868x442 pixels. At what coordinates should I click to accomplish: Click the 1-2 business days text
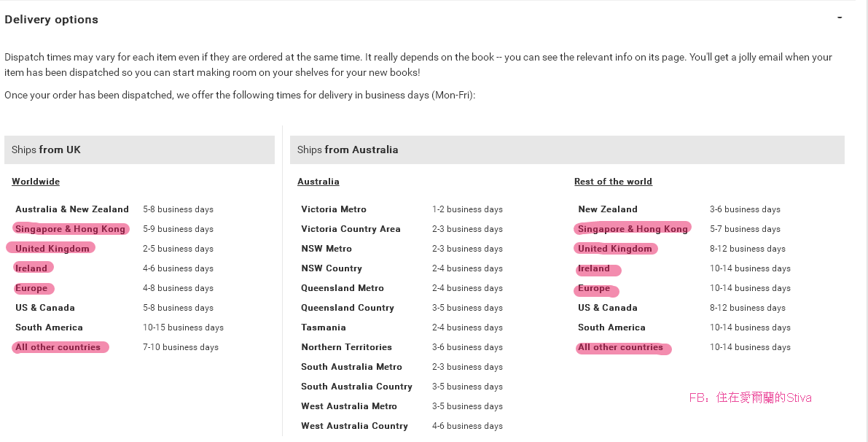[467, 209]
